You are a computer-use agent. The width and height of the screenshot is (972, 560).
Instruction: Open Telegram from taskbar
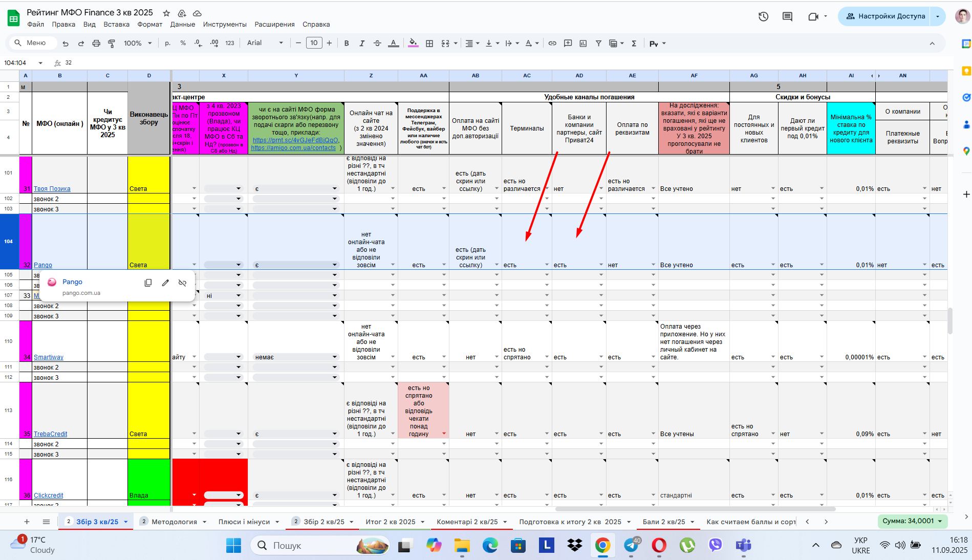coord(632,546)
